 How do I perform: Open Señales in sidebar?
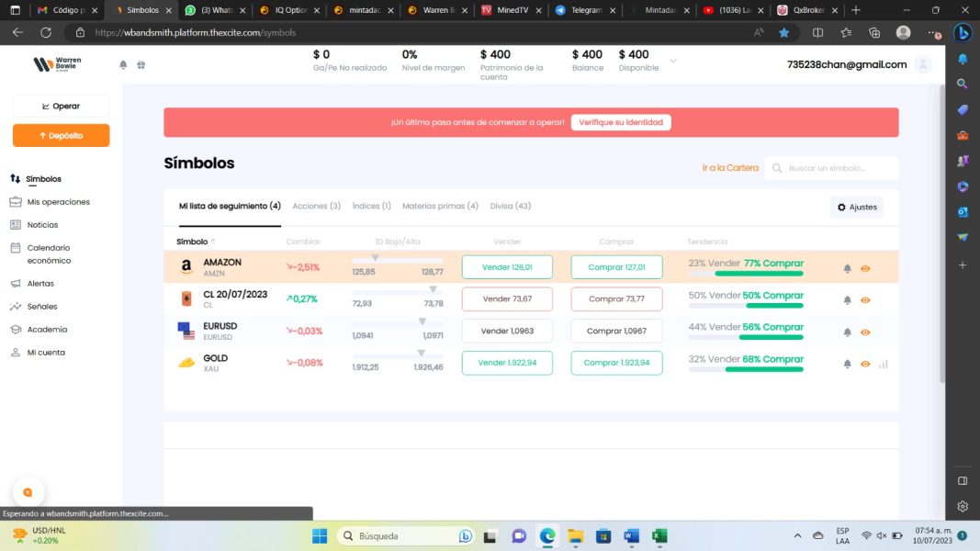pos(34,307)
